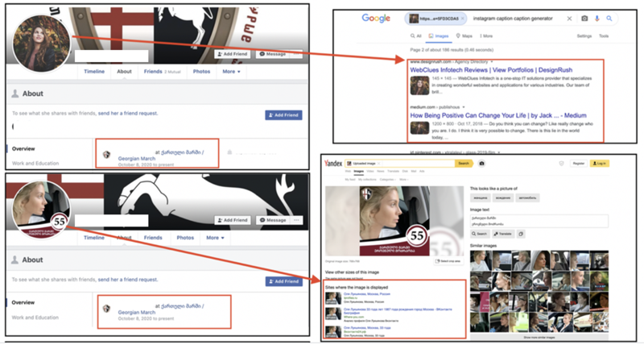Click the автомобиль tag in Yandex

[527, 198]
